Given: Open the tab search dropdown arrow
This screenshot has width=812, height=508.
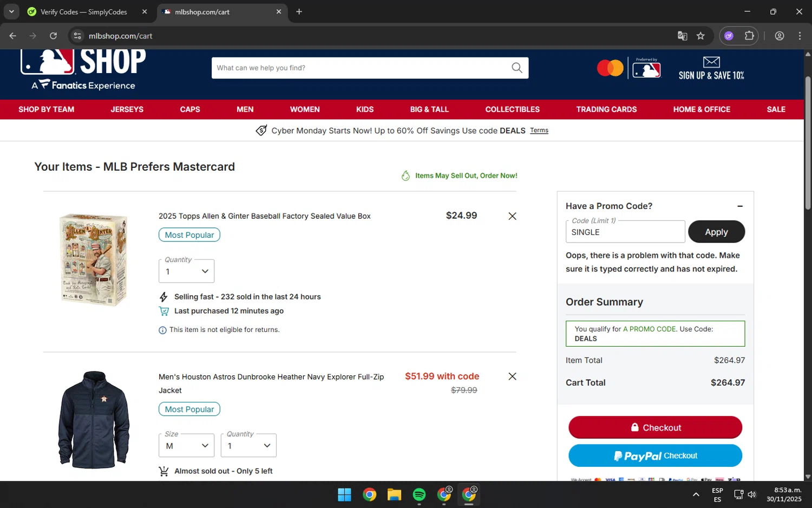Looking at the screenshot, I should (11, 11).
